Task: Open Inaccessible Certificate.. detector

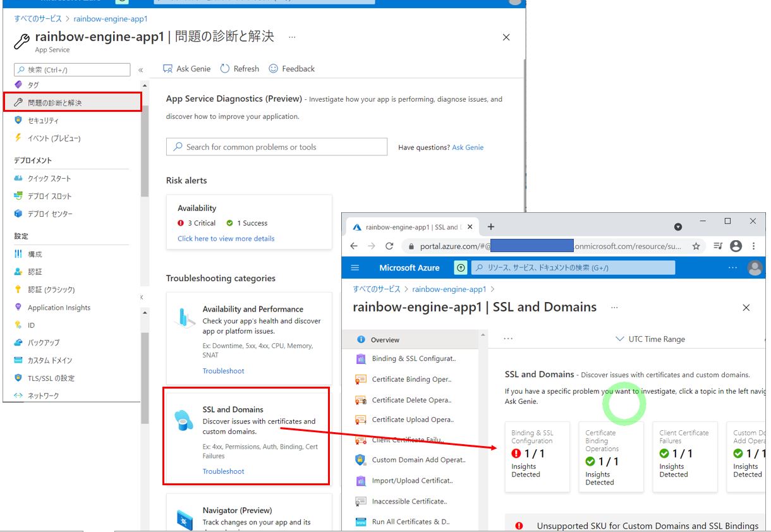Action: [x=410, y=501]
